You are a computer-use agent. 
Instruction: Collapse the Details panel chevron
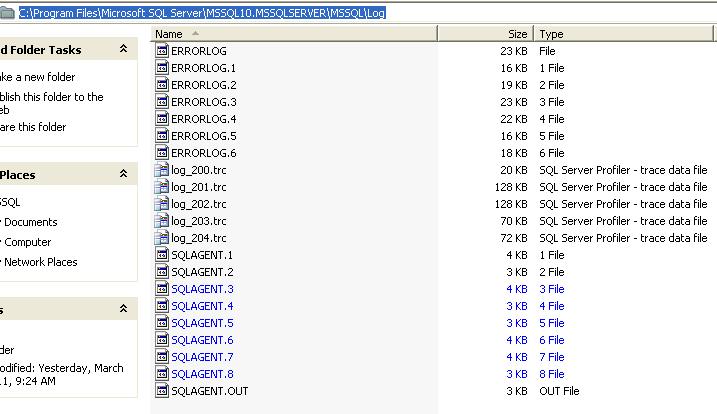coord(123,310)
